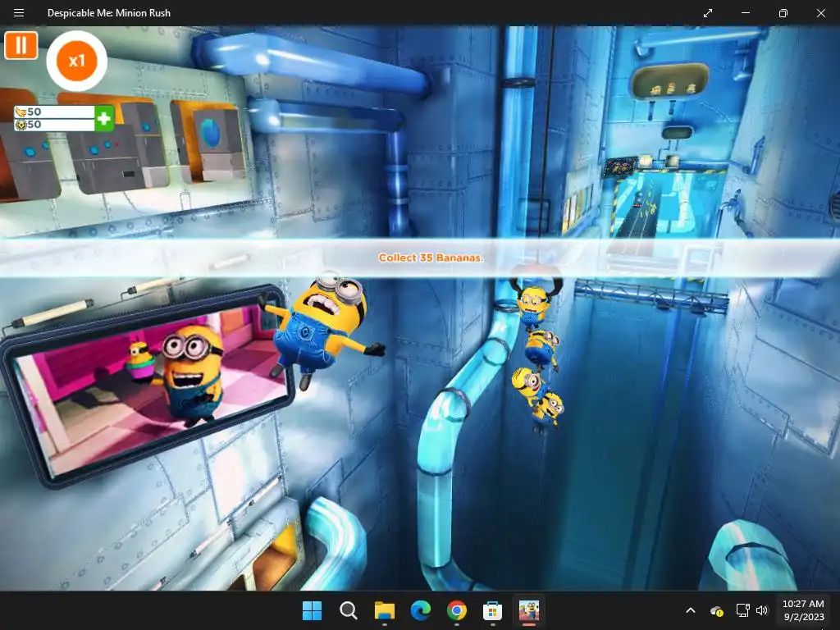Select the Minion Rush taskbar icon
840x630 pixels.
coord(529,610)
